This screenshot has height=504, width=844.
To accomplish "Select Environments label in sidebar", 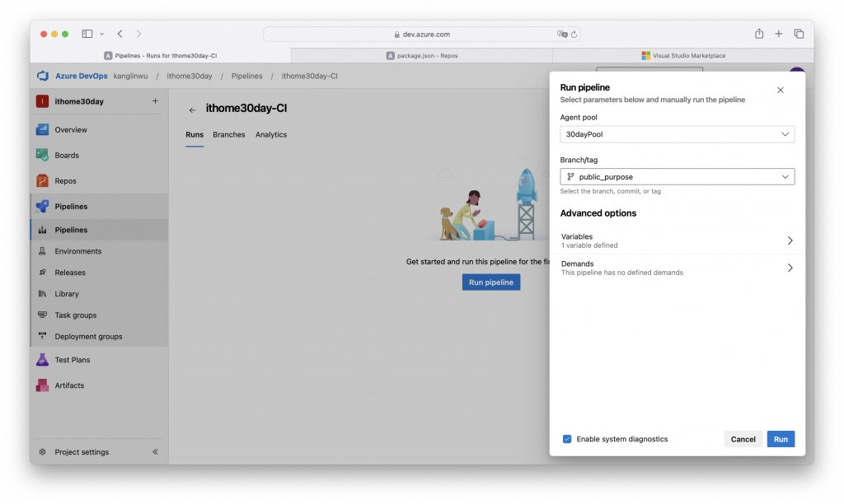I will 78,251.
